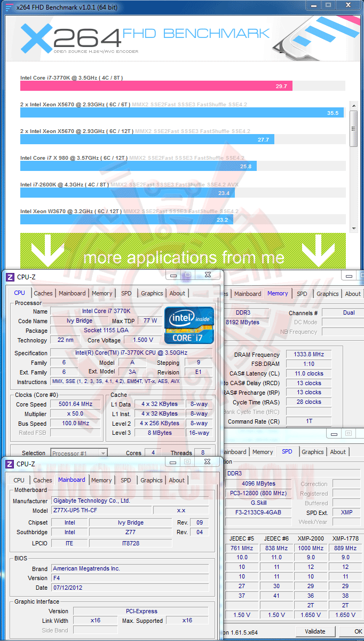Click the BIOS Version value 'F4'
This screenshot has width=364, height=641.
pos(130,578)
